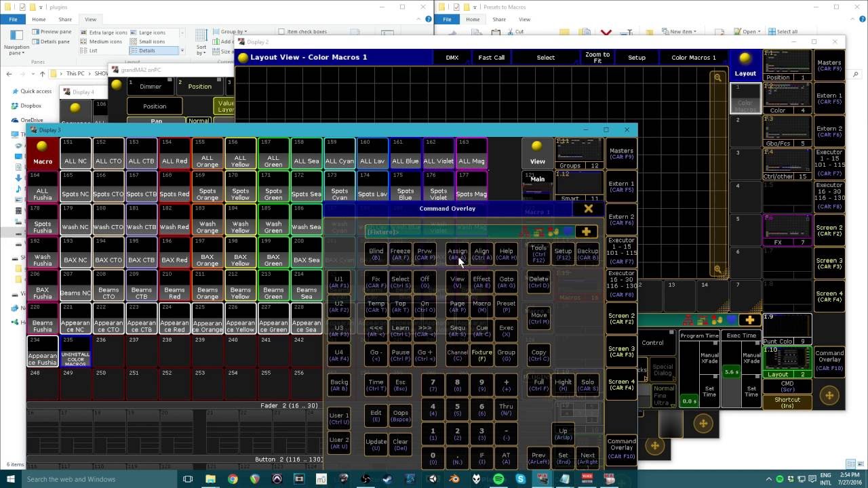Click Fast Call in the Layout View bar

pos(491,58)
